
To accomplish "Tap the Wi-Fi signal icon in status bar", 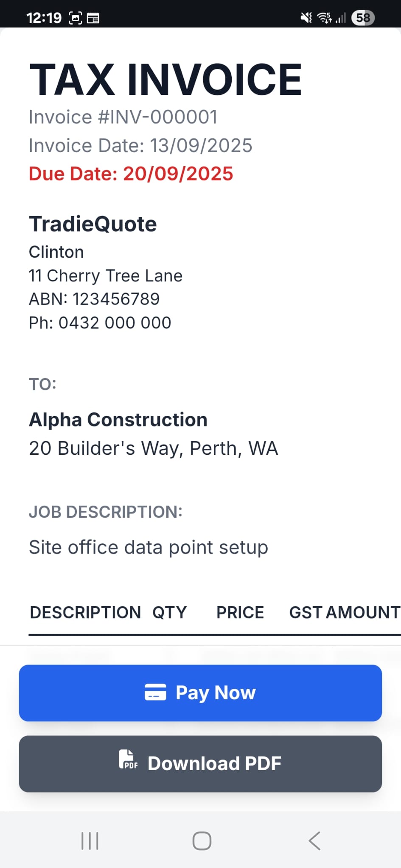I will pyautogui.click(x=324, y=17).
